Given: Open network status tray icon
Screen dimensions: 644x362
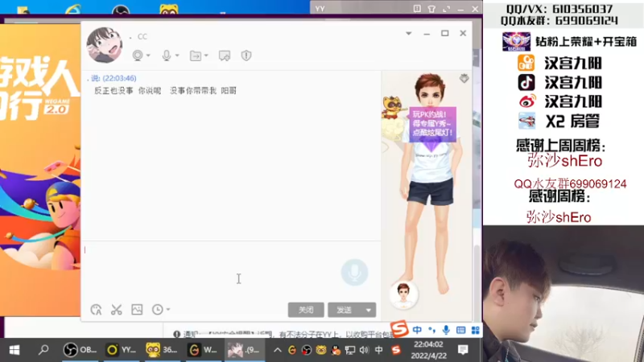Looking at the screenshot, I should [x=350, y=350].
